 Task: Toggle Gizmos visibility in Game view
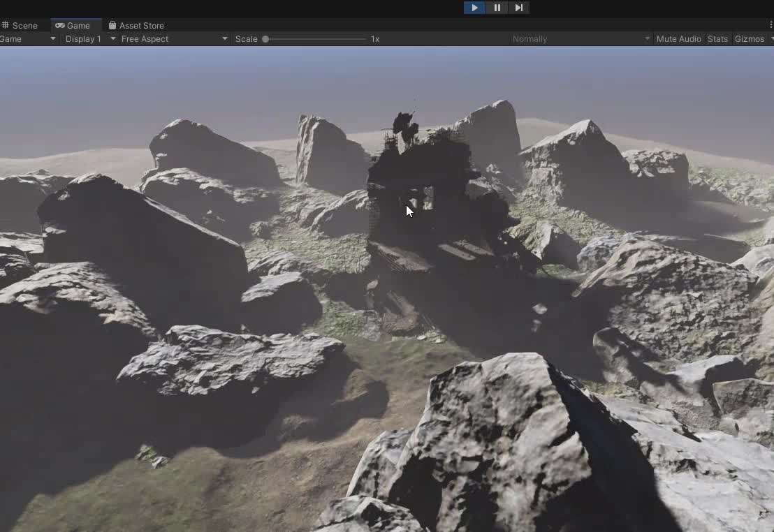749,39
